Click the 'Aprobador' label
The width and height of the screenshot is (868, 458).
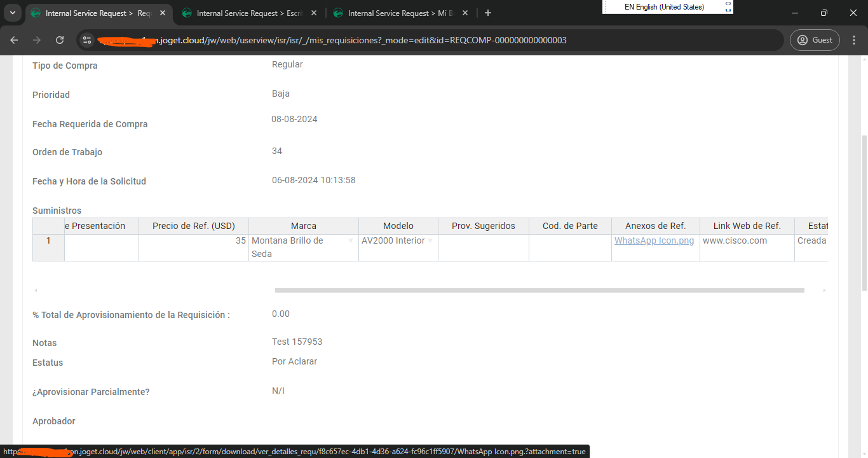click(54, 421)
